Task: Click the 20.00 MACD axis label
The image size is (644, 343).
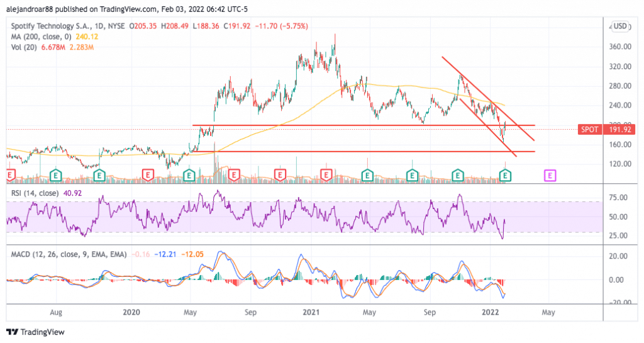Action: tap(618, 256)
